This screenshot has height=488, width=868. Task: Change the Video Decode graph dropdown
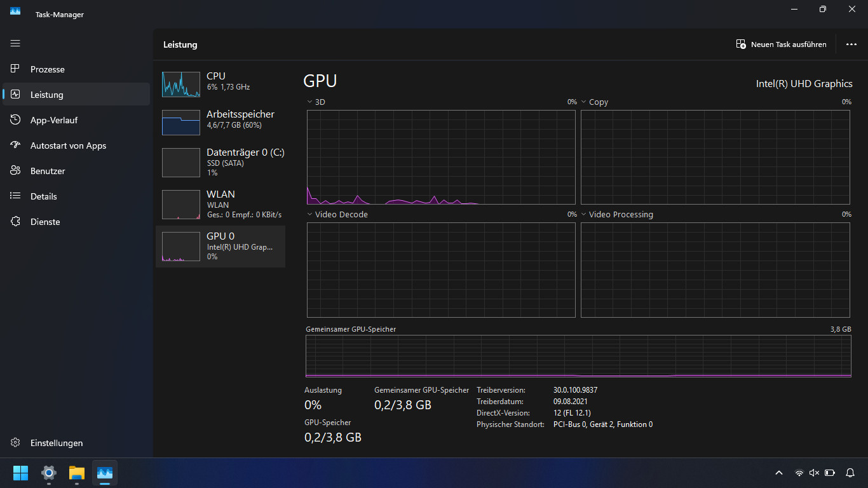[x=309, y=214]
